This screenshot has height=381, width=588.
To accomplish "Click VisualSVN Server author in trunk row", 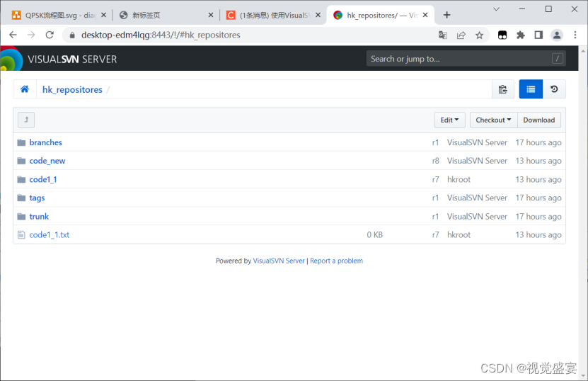I will point(477,217).
